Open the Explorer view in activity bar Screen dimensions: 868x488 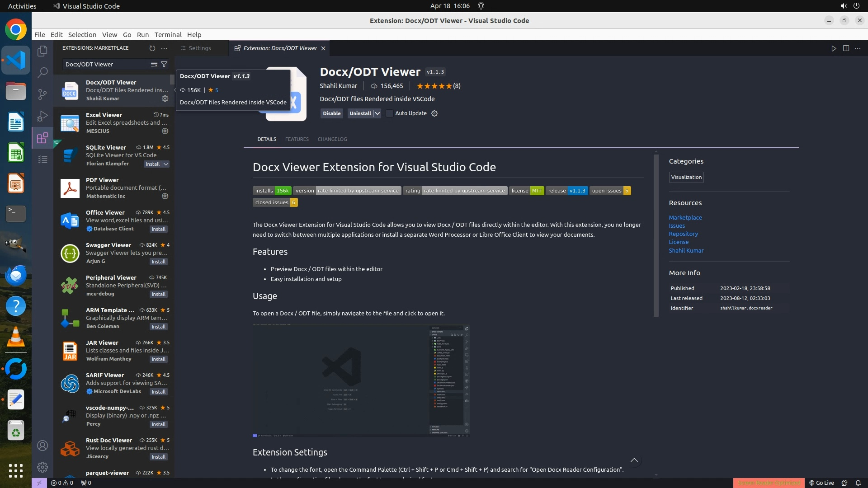pyautogui.click(x=42, y=51)
